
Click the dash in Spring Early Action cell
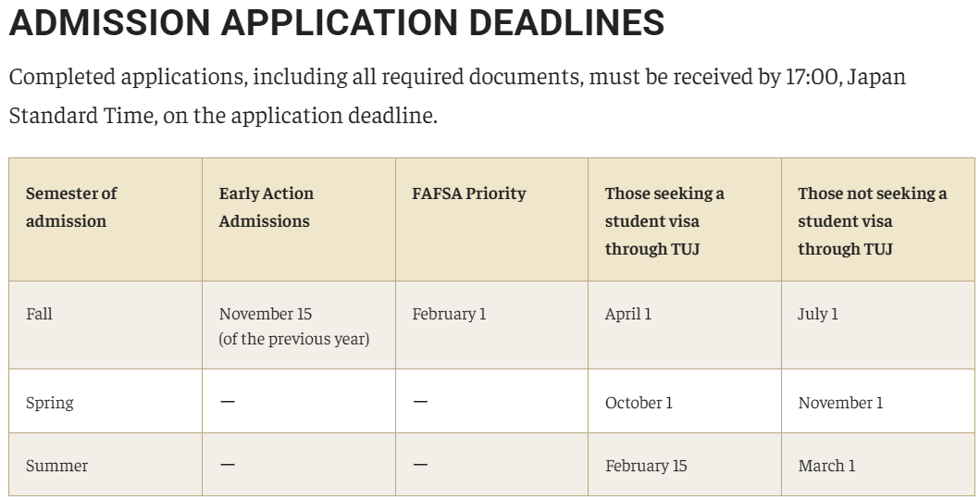[x=228, y=401]
